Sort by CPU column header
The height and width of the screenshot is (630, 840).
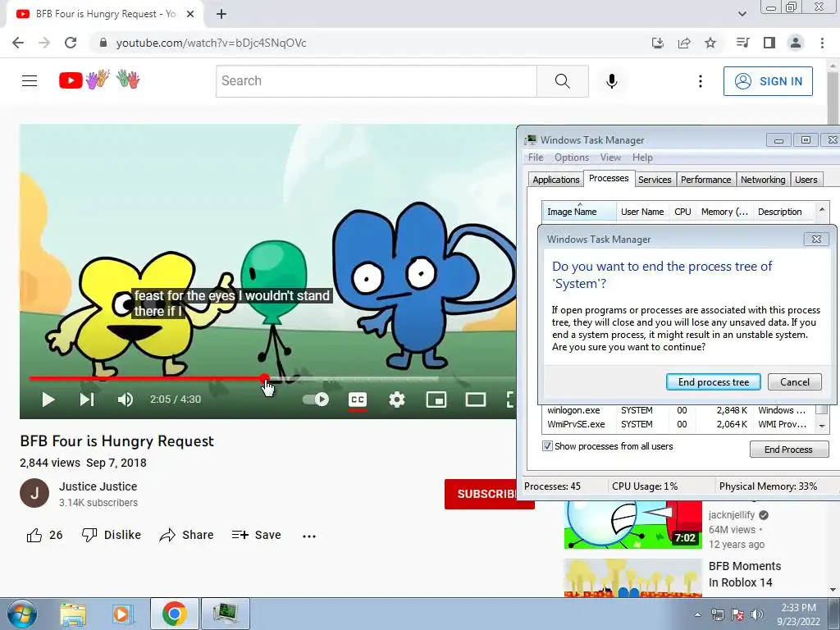click(682, 212)
